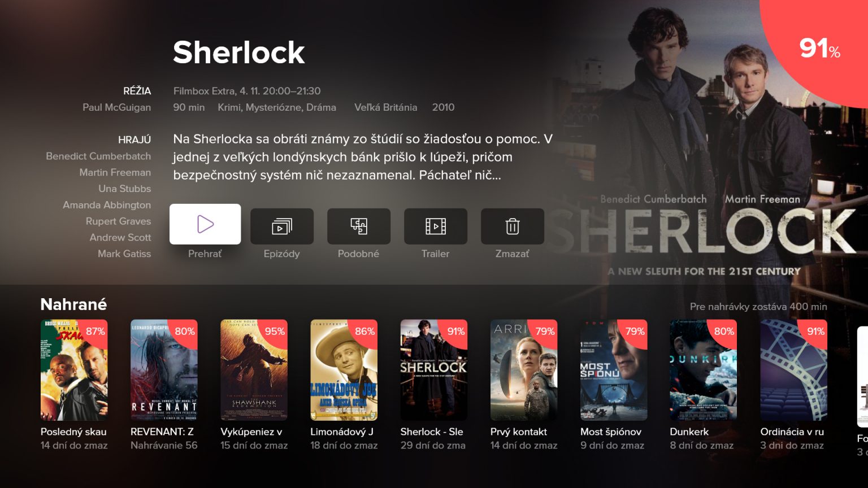Watch the Trailer film-strip icon
Image resolution: width=868 pixels, height=488 pixels.
click(x=436, y=226)
